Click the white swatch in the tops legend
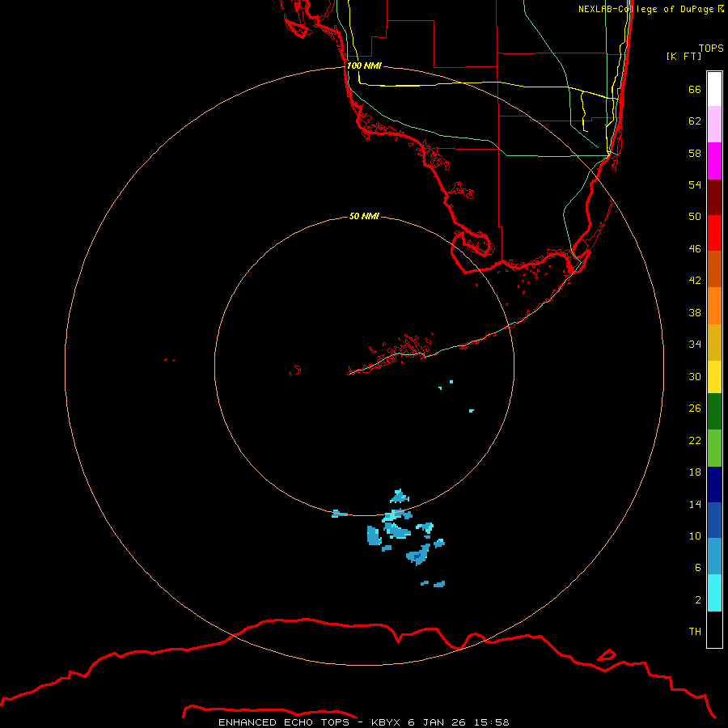Screen dimensions: 728x728 [x=714, y=89]
